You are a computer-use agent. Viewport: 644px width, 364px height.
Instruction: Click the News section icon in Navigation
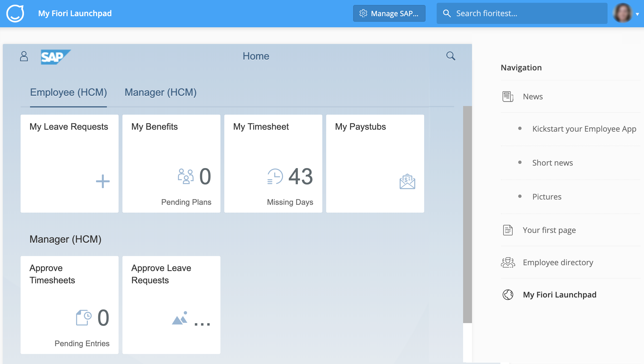click(507, 96)
